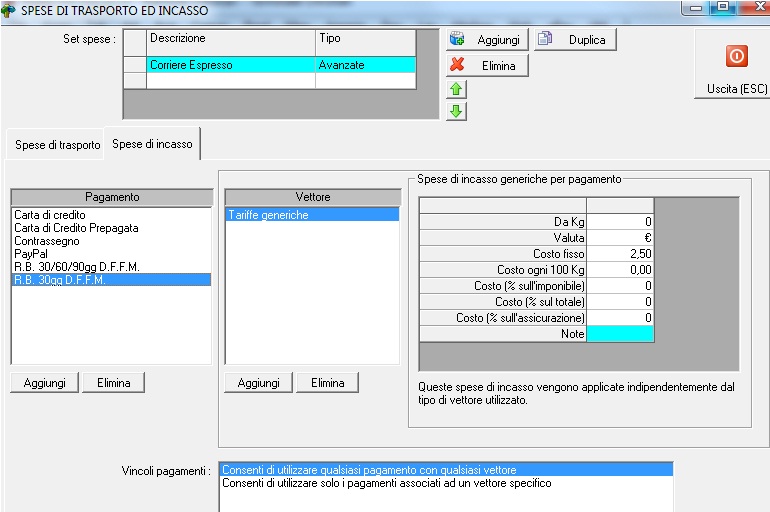Click Aggiungi under the Pagamento list
This screenshot has width=770, height=512.
coord(44,383)
